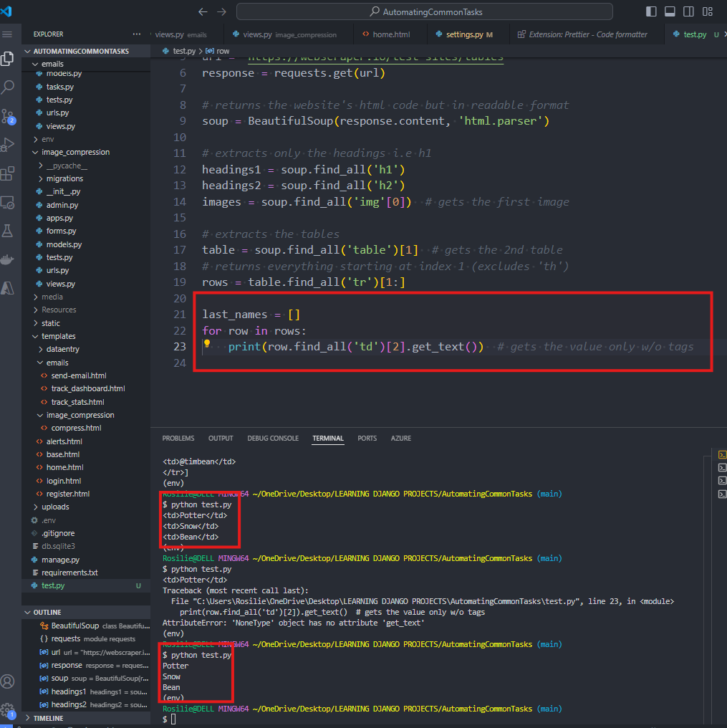Viewport: 727px width, 728px height.
Task: Expand the Resources folder
Action: pos(87,310)
